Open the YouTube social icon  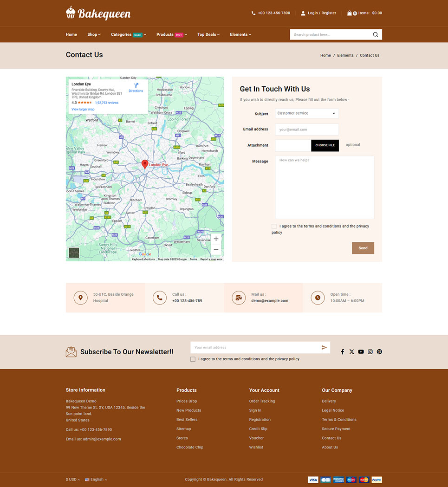[361, 352]
